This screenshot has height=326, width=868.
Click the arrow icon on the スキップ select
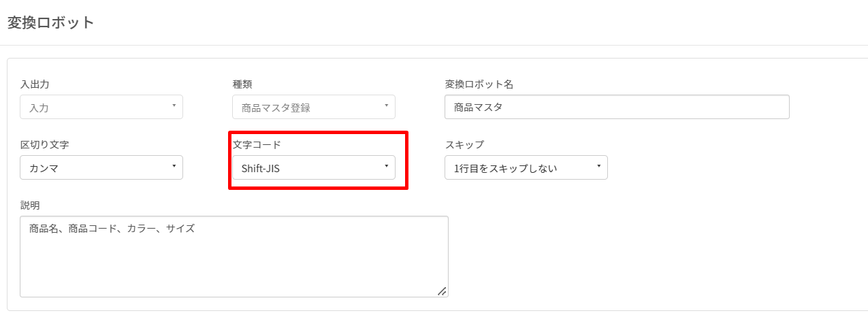click(598, 166)
